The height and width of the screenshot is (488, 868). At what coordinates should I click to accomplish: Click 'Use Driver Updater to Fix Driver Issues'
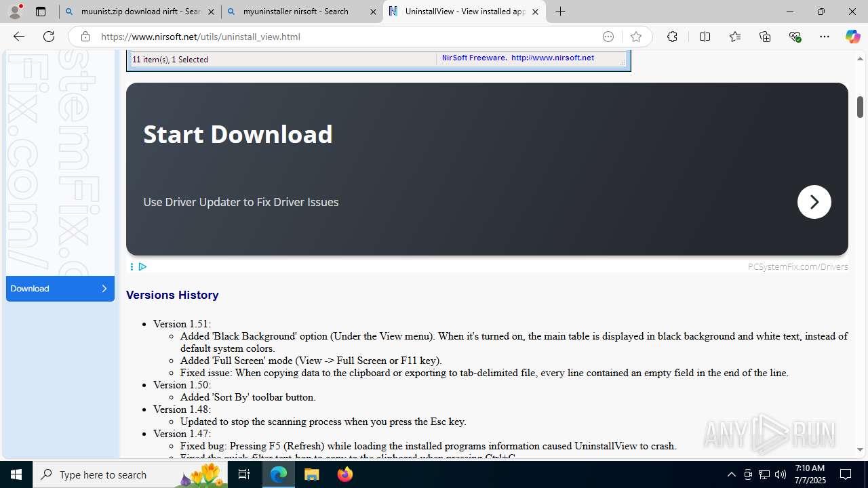click(241, 202)
